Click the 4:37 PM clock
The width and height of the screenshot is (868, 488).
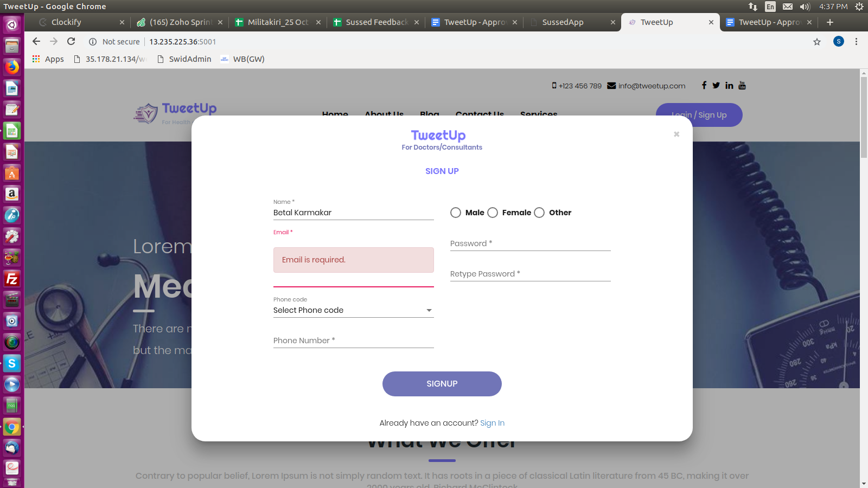click(833, 7)
